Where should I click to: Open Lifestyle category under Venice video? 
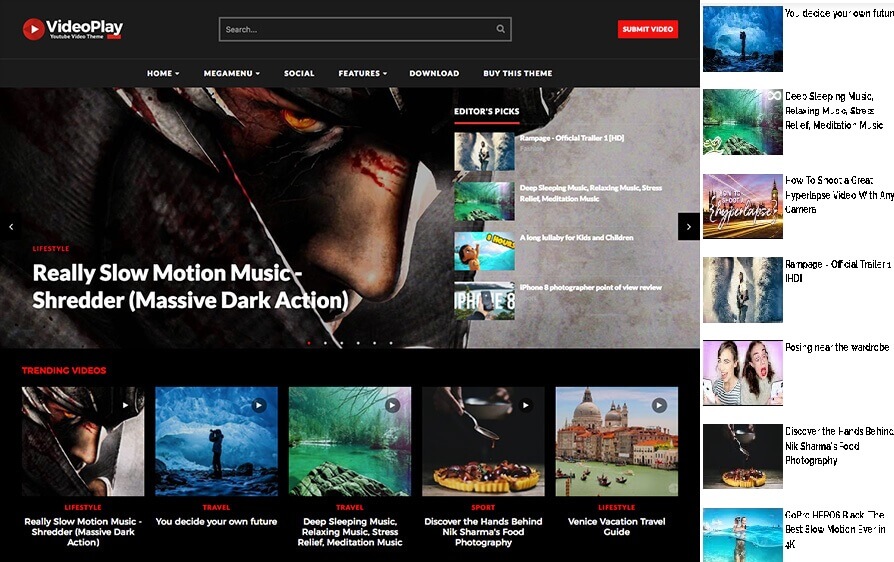click(616, 507)
